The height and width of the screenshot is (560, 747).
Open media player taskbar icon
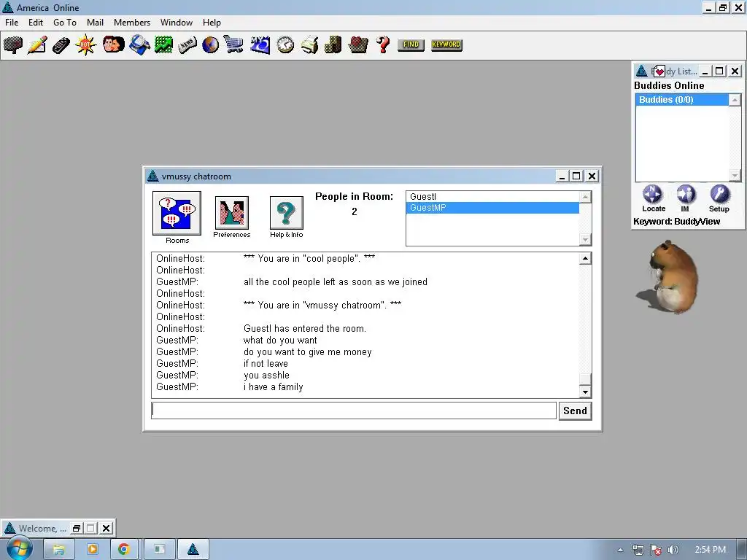coord(93,550)
